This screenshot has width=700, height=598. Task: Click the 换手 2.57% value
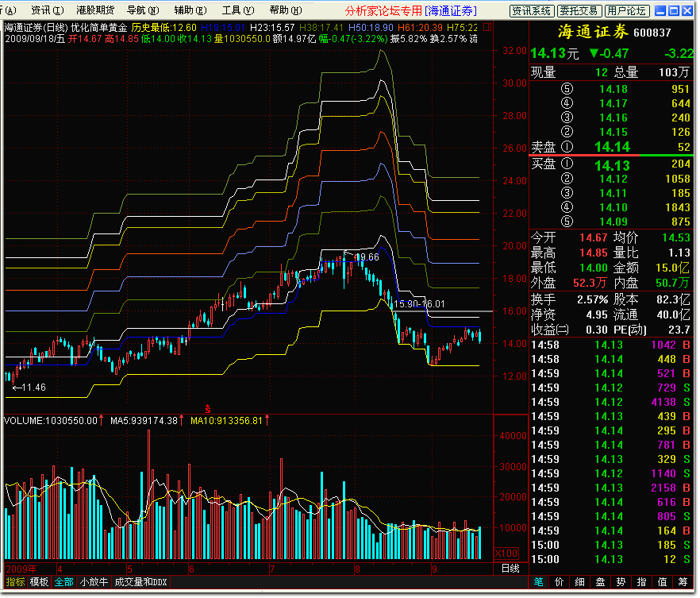point(592,300)
